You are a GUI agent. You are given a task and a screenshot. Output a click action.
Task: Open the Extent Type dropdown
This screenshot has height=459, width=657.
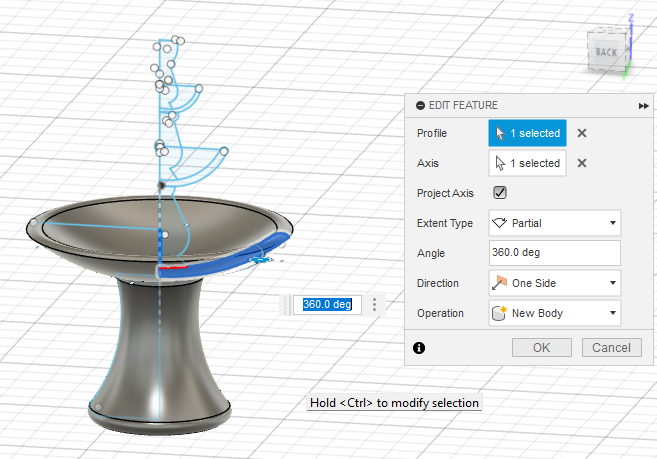555,223
